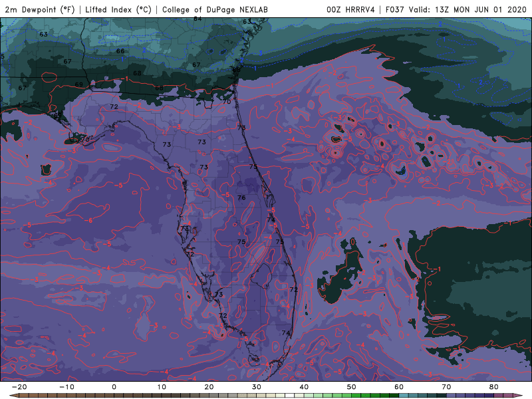Click the 66 dewpoint value in Alabama
This screenshot has height=399, width=532.
point(120,51)
